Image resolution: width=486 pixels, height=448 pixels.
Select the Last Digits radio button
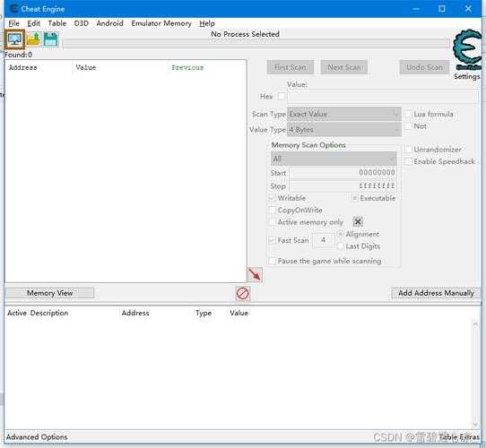[341, 246]
